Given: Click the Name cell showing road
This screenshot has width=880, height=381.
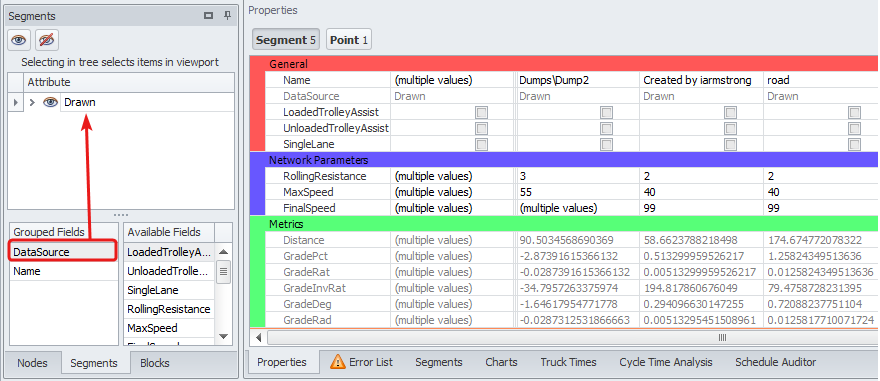Looking at the screenshot, I should click(x=822, y=80).
